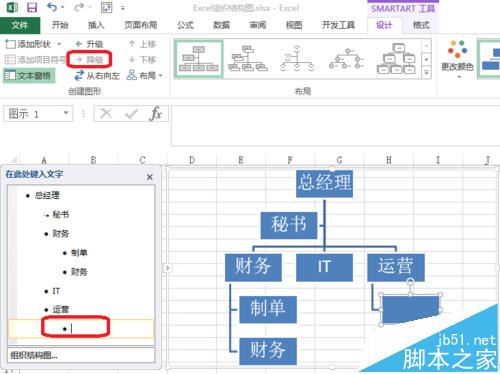Viewport: 500px width, 374px height.
Task: Switch to the 公式 ribbon tab
Action: 185,25
